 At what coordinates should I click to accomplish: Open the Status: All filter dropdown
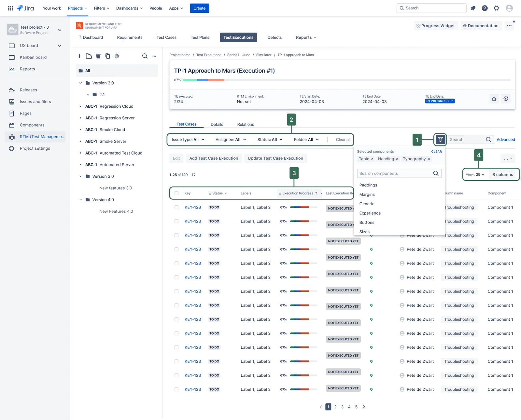pos(270,140)
